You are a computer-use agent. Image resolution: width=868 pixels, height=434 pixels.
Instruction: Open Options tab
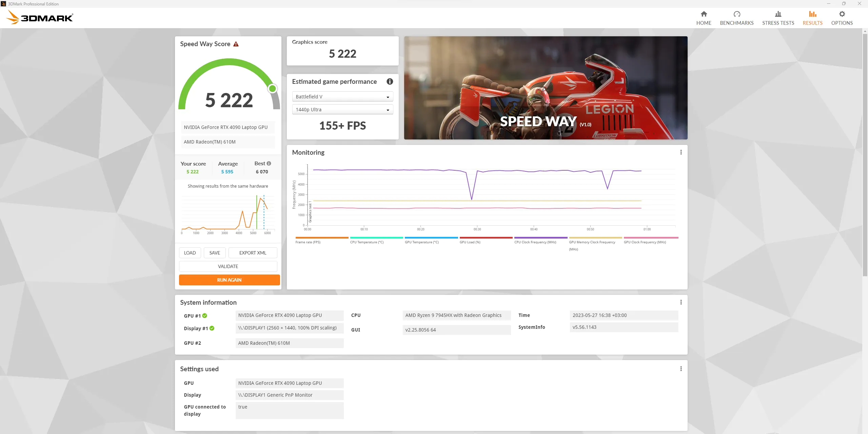tap(842, 18)
